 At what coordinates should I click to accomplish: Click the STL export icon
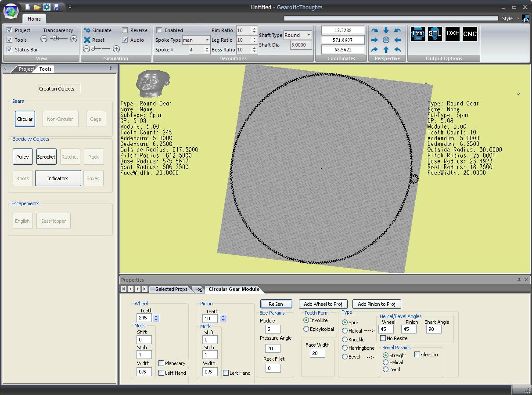click(435, 34)
